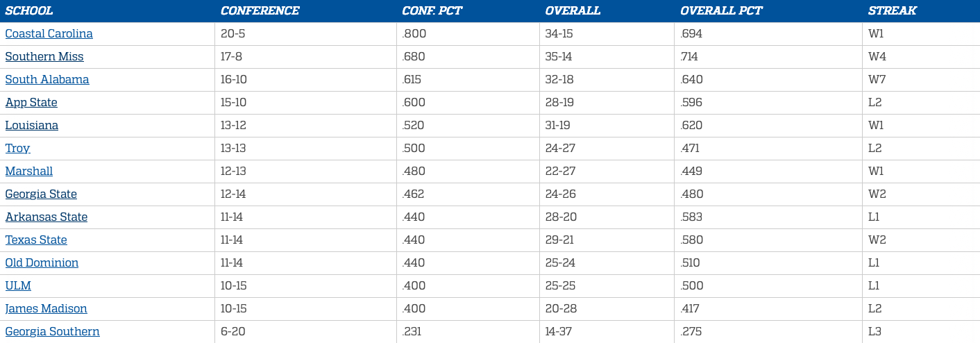
Task: Open the Georgia Southern link
Action: coord(53,332)
